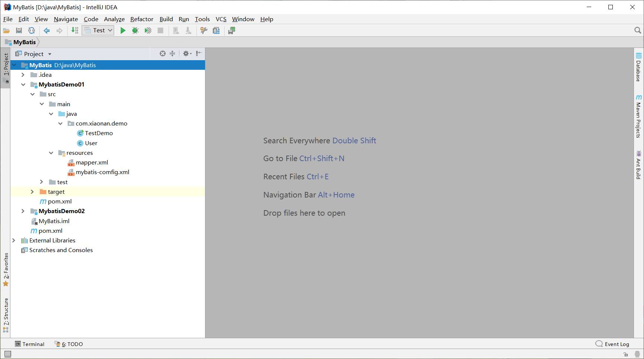Collapse all nodes in the Project panel
Viewport: 644px width, 359px height.
click(x=172, y=53)
